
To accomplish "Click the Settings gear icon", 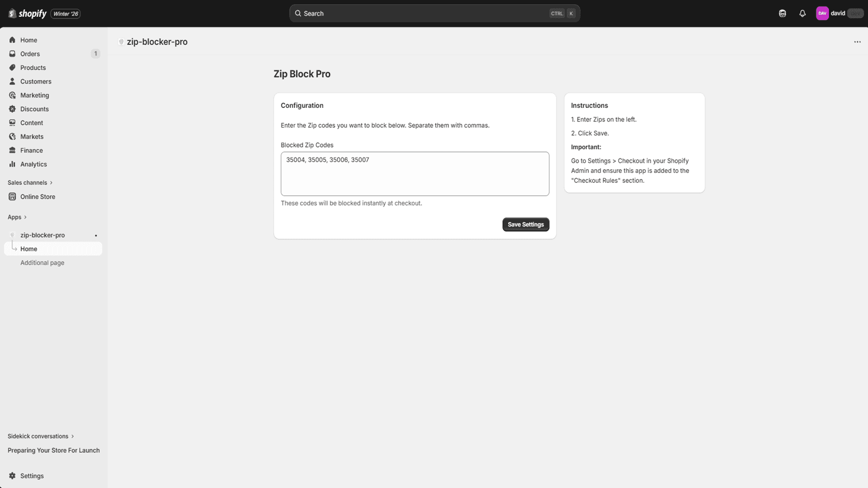I will [12, 476].
